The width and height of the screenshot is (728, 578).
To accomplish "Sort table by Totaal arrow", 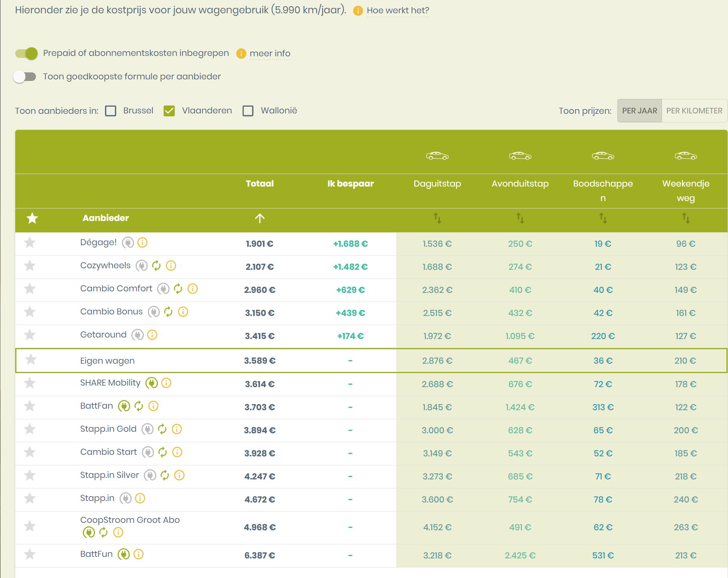I will (259, 218).
